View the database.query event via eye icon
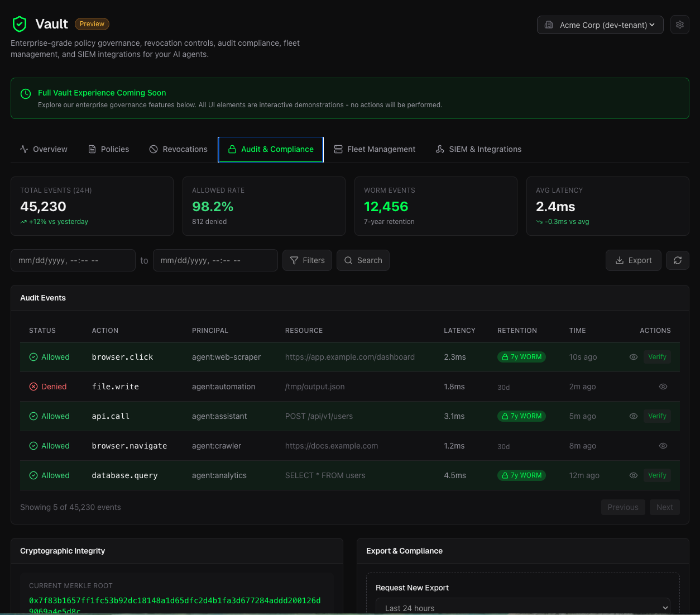700x615 pixels. 633,475
